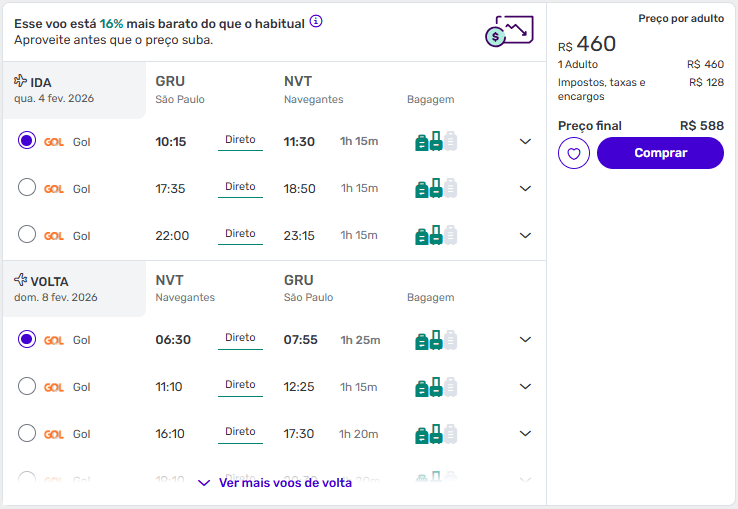Image resolution: width=738 pixels, height=509 pixels.
Task: Choose the 16:10 return flight option
Action: click(27, 433)
